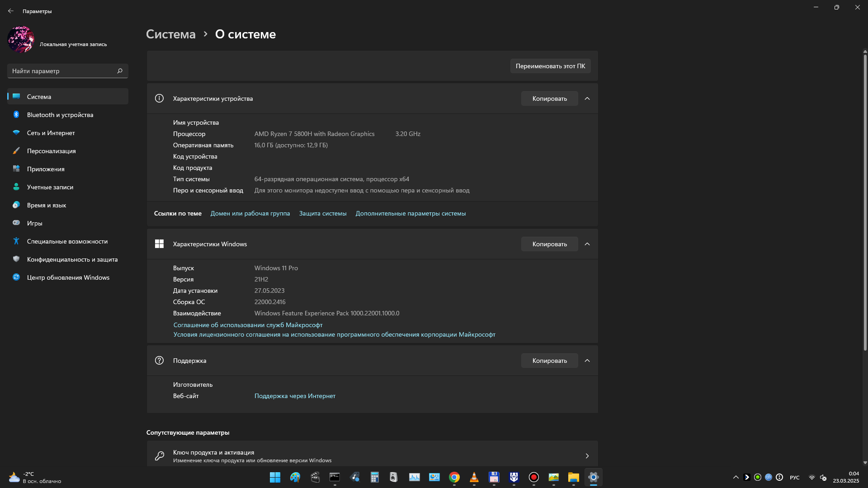
Task: Open Приложения settings page
Action: pyautogui.click(x=68, y=169)
